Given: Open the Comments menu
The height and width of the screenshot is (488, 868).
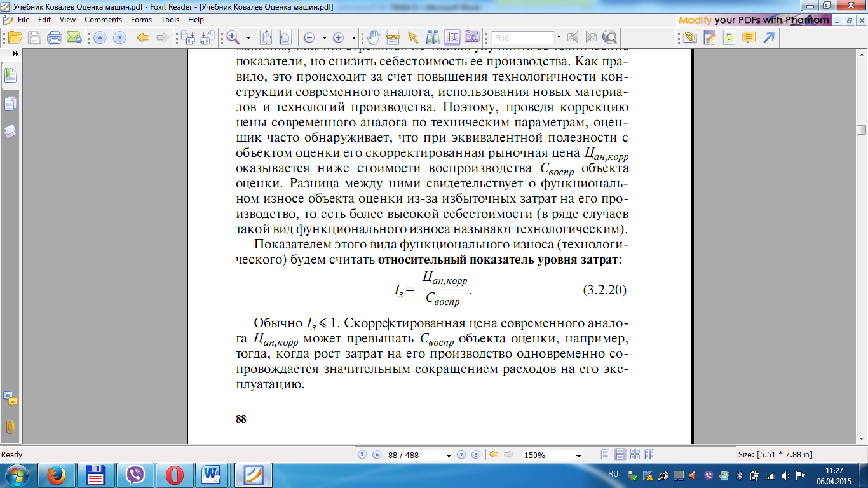Looking at the screenshot, I should pyautogui.click(x=103, y=20).
